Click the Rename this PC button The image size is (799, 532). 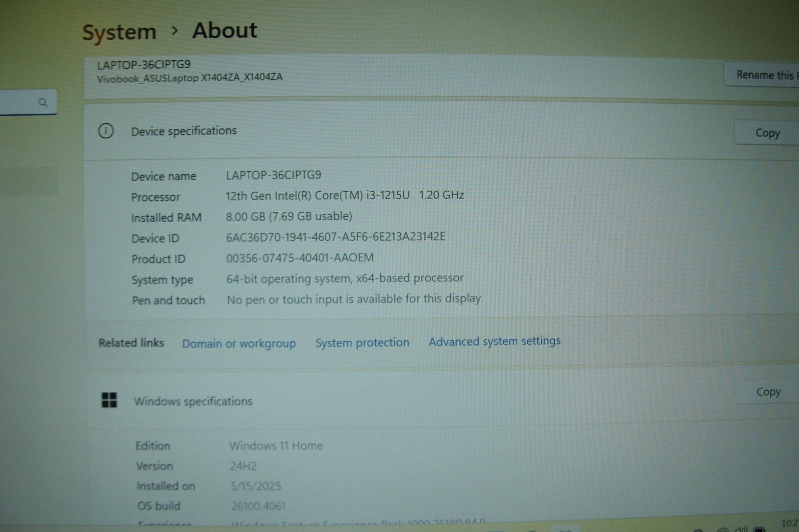[x=763, y=75]
